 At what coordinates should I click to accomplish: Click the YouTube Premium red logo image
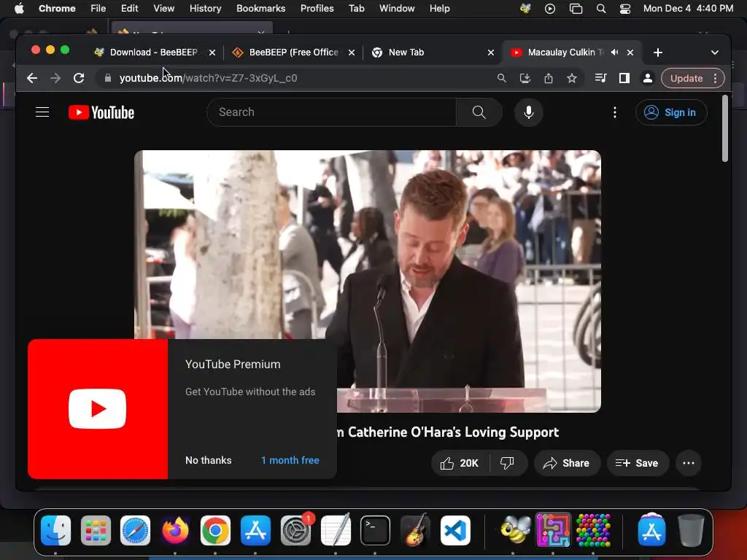[98, 408]
